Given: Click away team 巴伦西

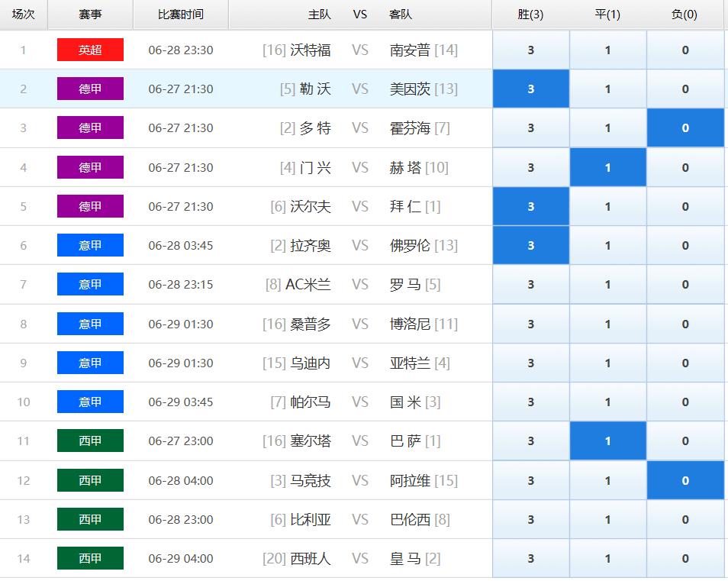Looking at the screenshot, I should point(410,519).
